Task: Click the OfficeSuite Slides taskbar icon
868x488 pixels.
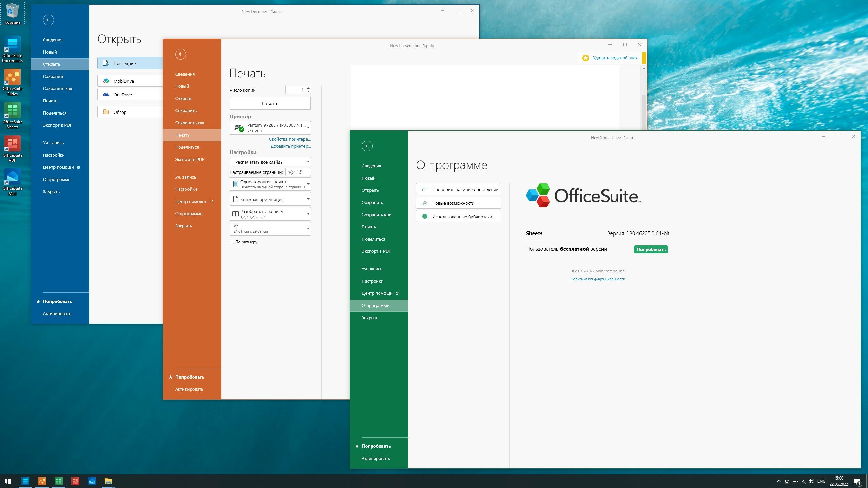Action: click(x=42, y=481)
